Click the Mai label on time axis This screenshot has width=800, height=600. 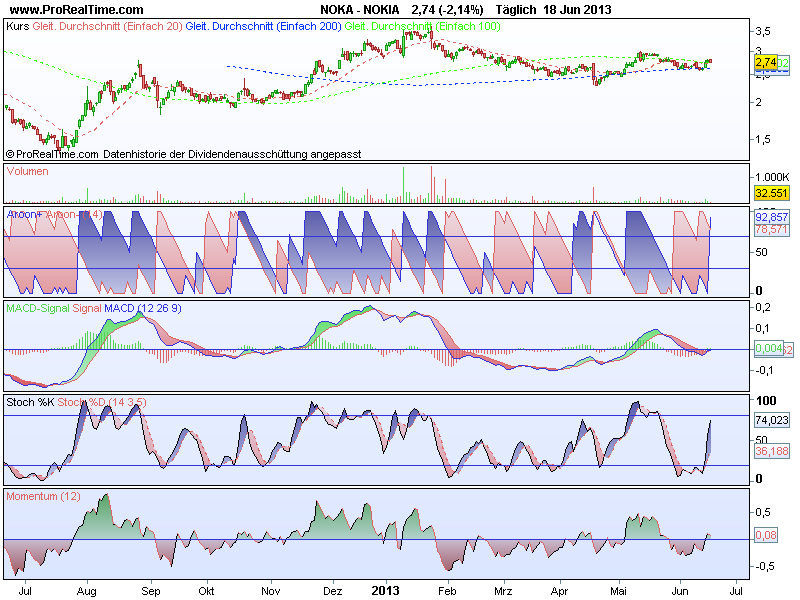pyautogui.click(x=618, y=591)
